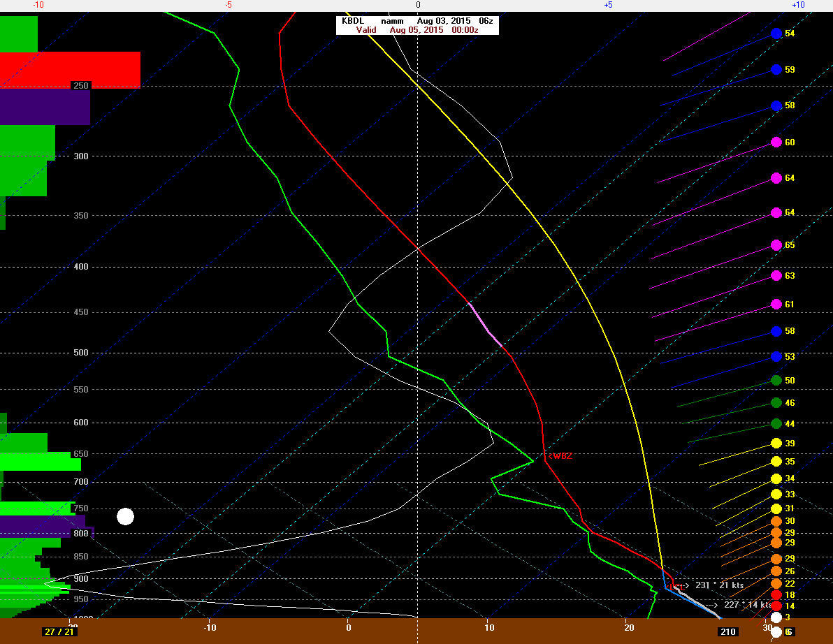833x644 pixels.
Task: Click the large white circle near 750 mb
Action: [x=125, y=516]
